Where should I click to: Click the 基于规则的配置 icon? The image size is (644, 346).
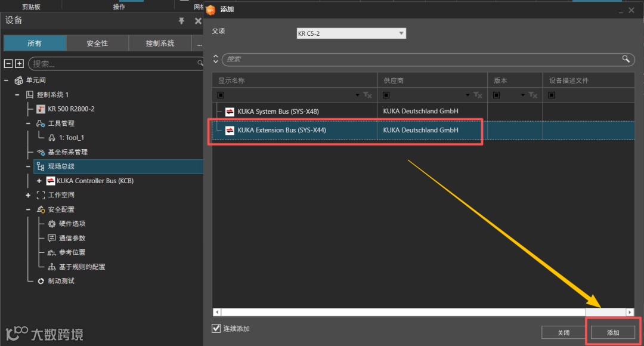(52, 267)
